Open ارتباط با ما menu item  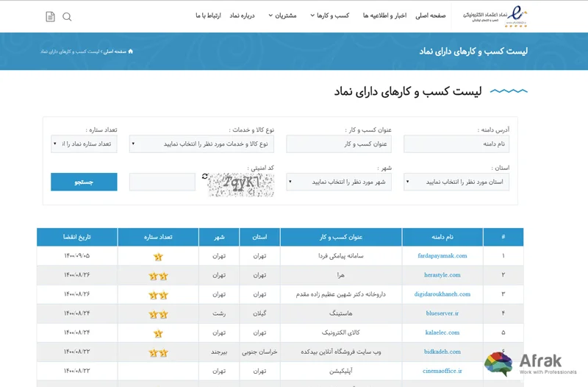click(x=208, y=15)
